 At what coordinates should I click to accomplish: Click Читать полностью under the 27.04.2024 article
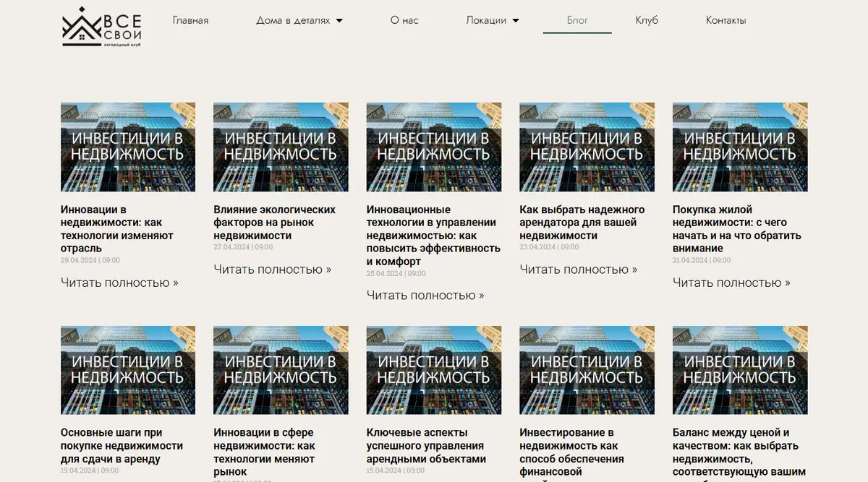pyautogui.click(x=272, y=270)
